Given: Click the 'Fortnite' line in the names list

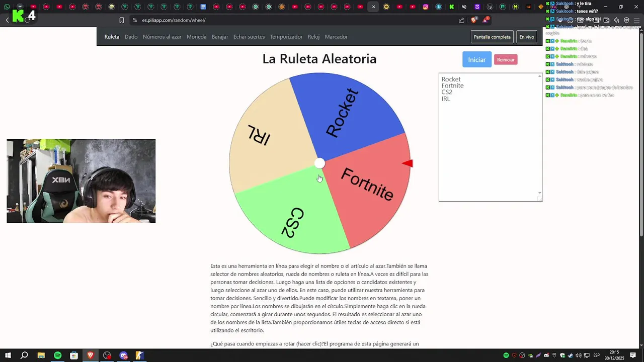Looking at the screenshot, I should click(x=452, y=86).
